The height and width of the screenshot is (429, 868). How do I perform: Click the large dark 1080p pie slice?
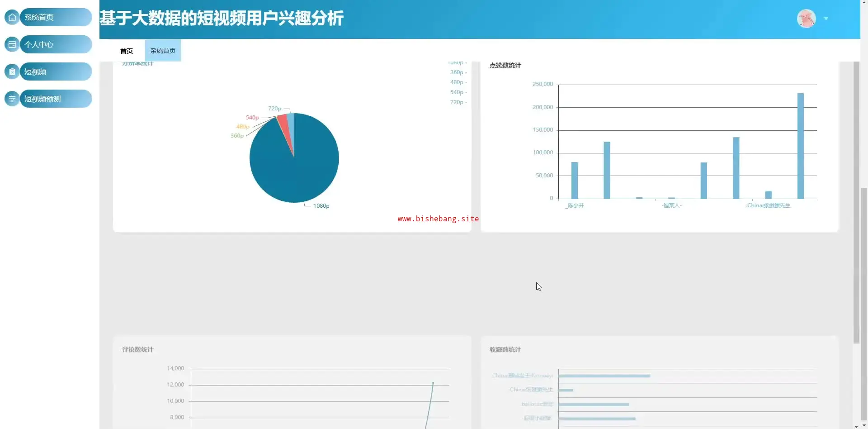tap(294, 167)
